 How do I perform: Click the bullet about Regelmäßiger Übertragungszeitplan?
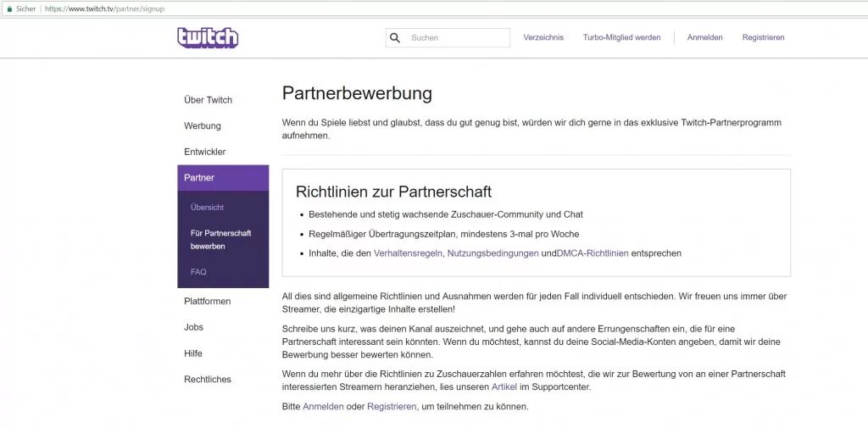tap(444, 234)
